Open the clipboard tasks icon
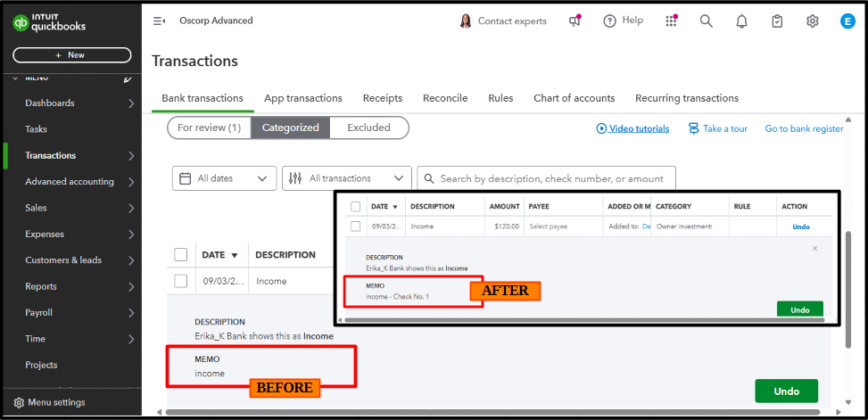 click(777, 21)
